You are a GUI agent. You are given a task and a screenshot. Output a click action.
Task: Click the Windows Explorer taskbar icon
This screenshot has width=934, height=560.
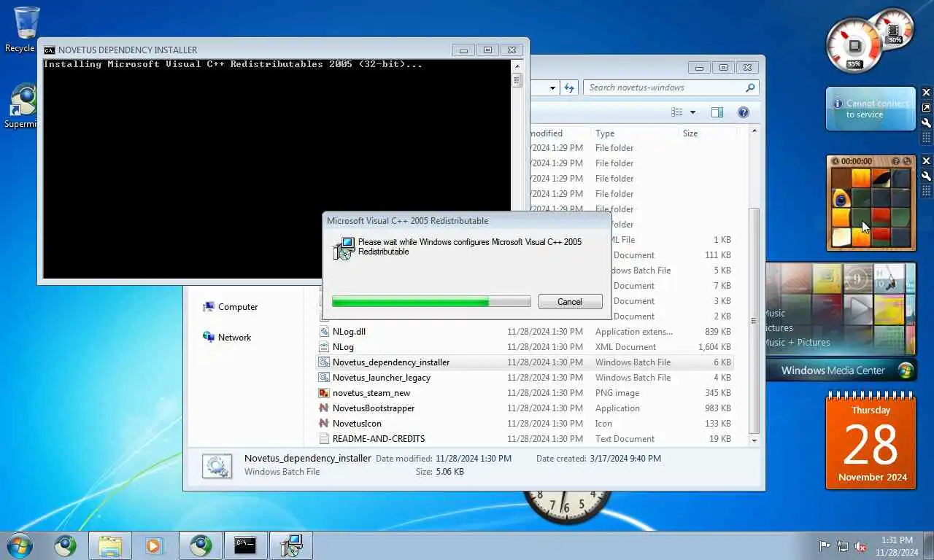110,545
